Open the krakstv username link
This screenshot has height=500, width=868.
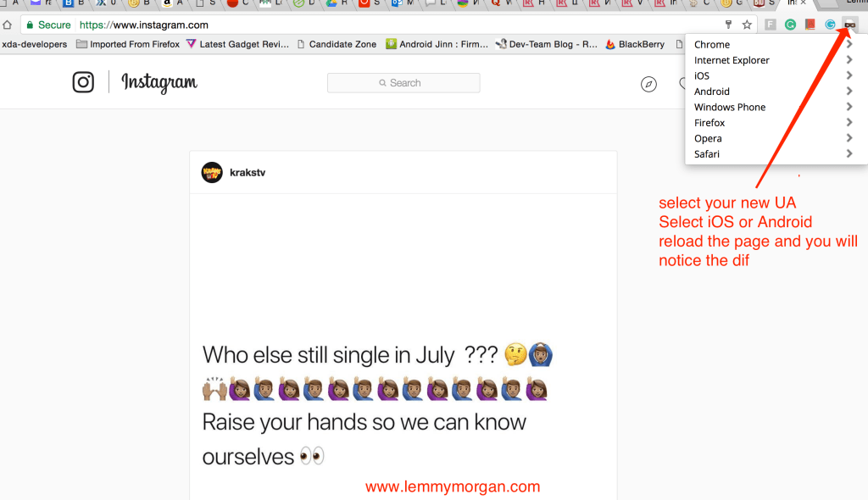248,172
